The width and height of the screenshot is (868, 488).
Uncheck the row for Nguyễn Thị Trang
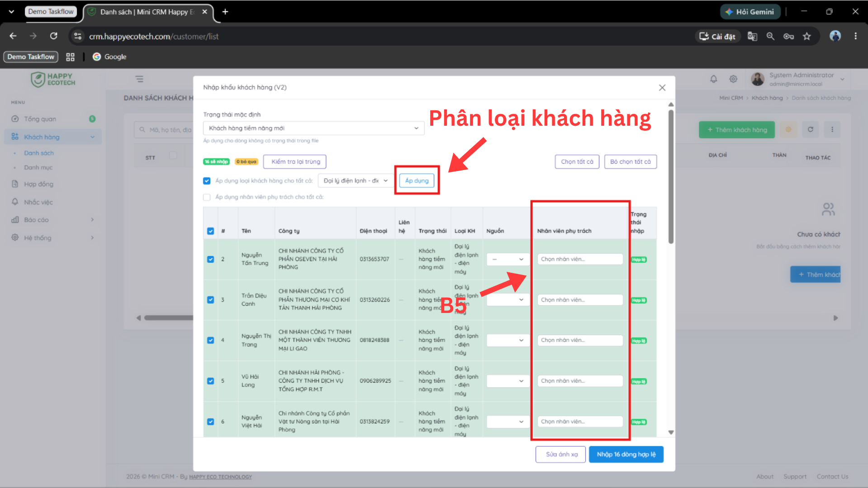coord(210,340)
